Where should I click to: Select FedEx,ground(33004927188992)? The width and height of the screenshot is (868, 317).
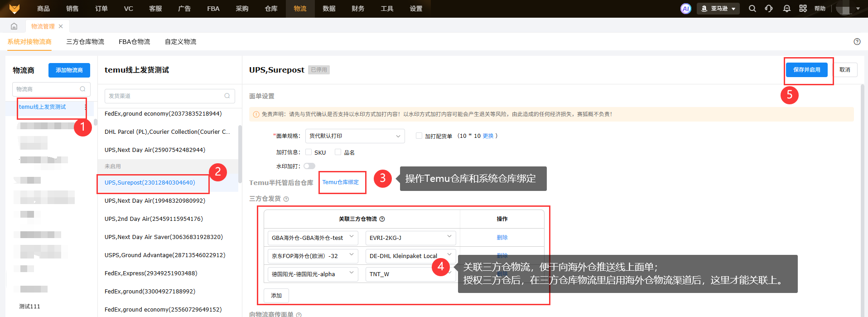150,292
